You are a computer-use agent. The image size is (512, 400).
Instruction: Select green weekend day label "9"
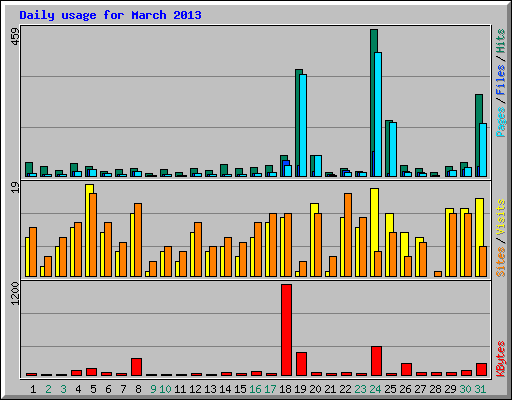coord(153,389)
